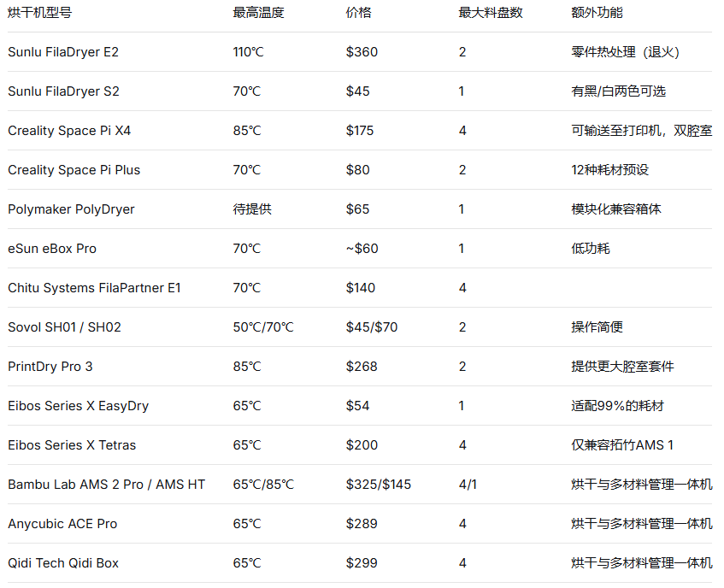Click the $54 price
This screenshot has width=724, height=588.
pos(358,406)
